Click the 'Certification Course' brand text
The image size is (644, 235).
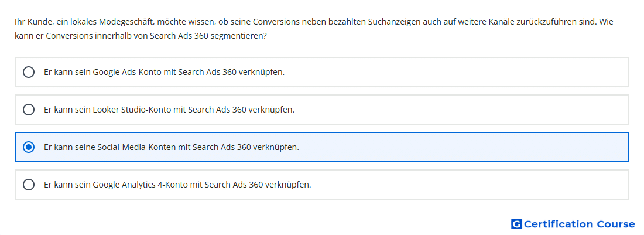coord(579,224)
